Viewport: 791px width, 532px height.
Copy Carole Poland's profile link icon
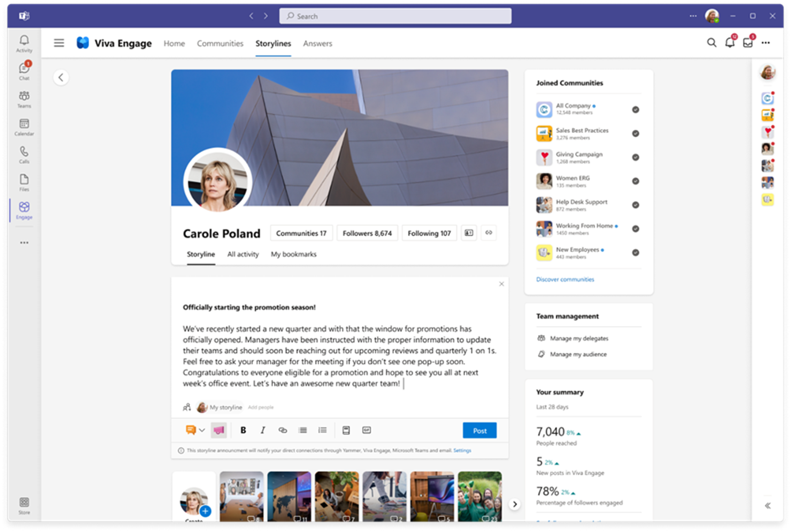point(489,233)
